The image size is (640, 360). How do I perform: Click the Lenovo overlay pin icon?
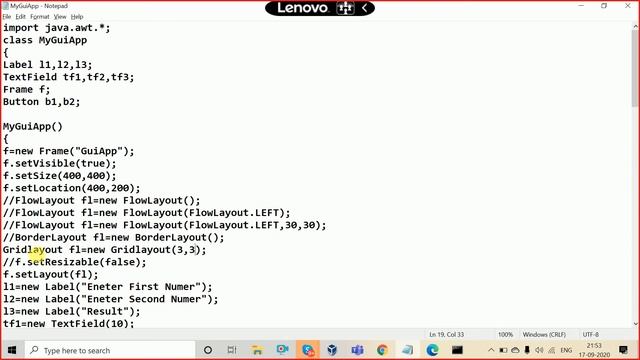tap(345, 8)
